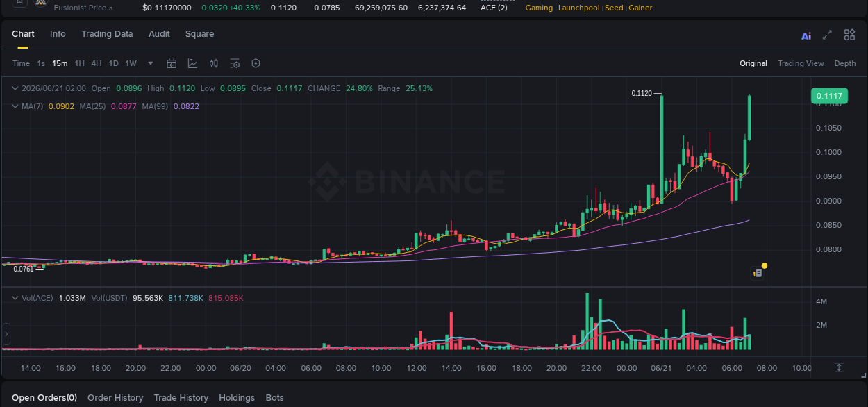Image resolution: width=868 pixels, height=407 pixels.
Task: Select the 1D interval
Action: point(113,63)
